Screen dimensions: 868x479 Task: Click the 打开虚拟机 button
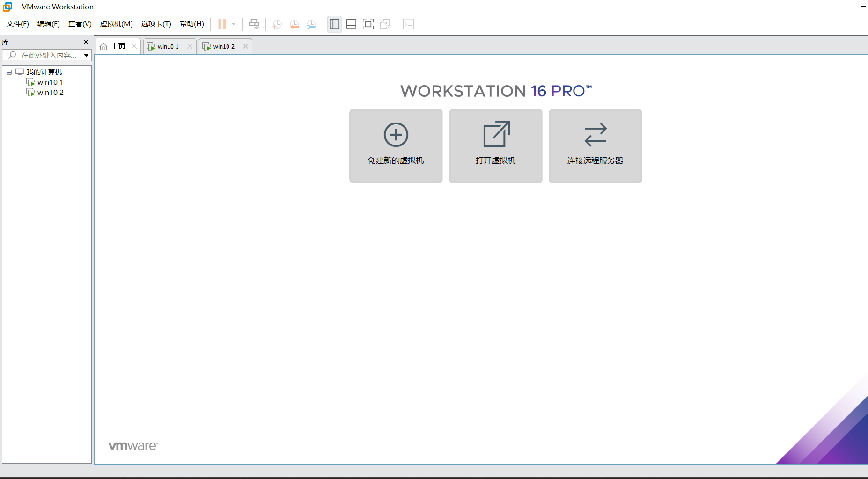pos(496,146)
